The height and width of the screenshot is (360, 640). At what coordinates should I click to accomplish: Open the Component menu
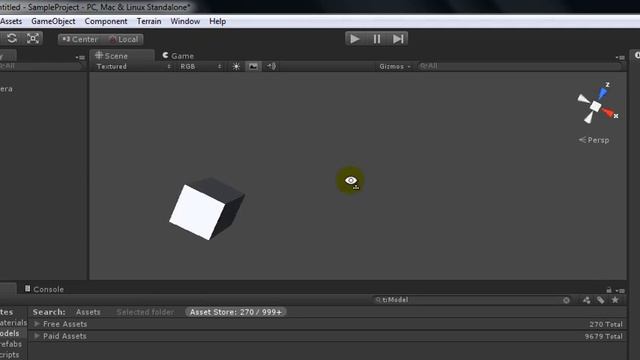[x=106, y=21]
